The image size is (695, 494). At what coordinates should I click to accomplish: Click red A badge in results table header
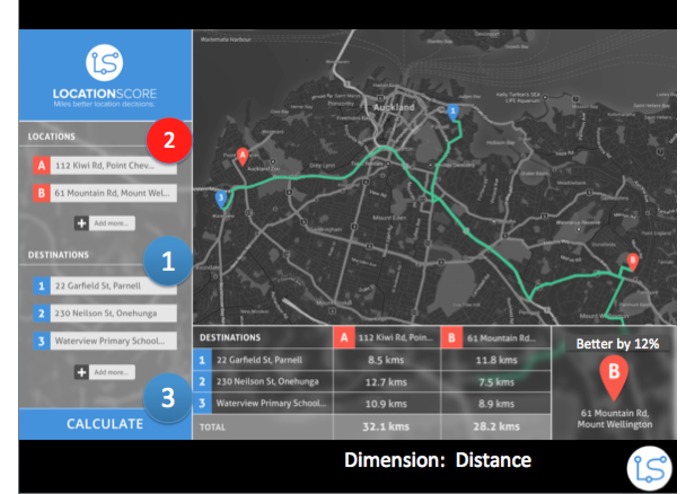click(x=344, y=338)
